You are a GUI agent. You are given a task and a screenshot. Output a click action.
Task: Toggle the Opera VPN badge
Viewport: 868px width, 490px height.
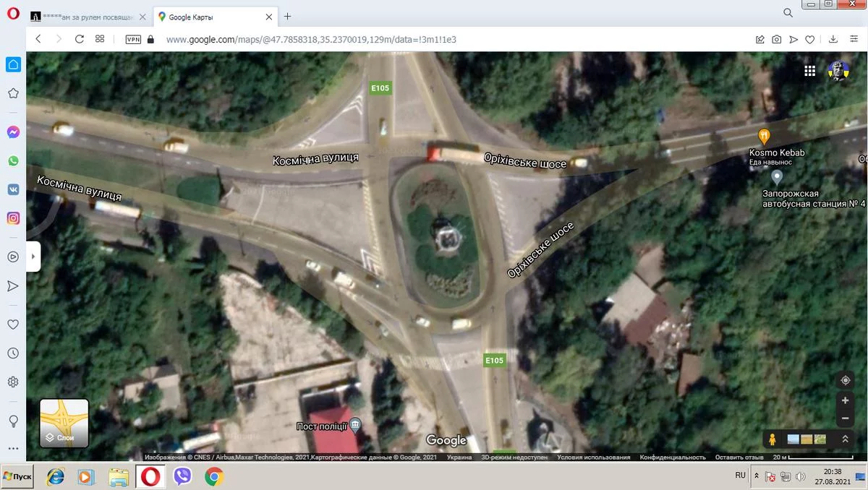[133, 40]
